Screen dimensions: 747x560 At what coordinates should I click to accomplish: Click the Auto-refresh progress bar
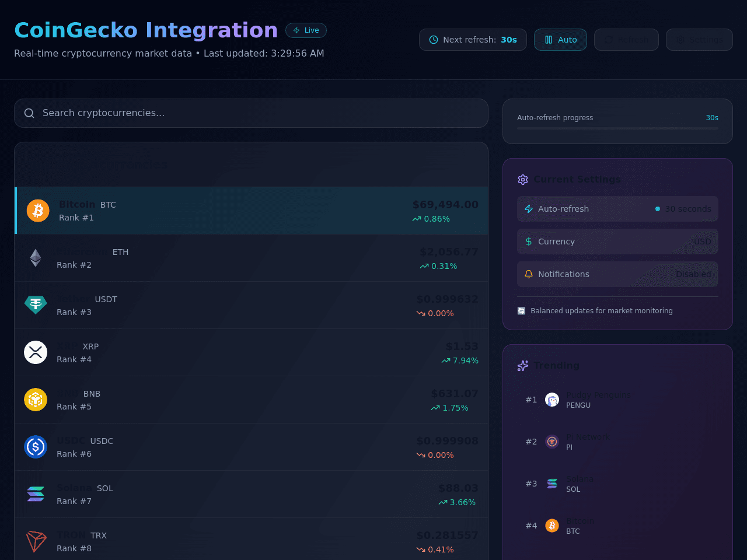tap(617, 128)
